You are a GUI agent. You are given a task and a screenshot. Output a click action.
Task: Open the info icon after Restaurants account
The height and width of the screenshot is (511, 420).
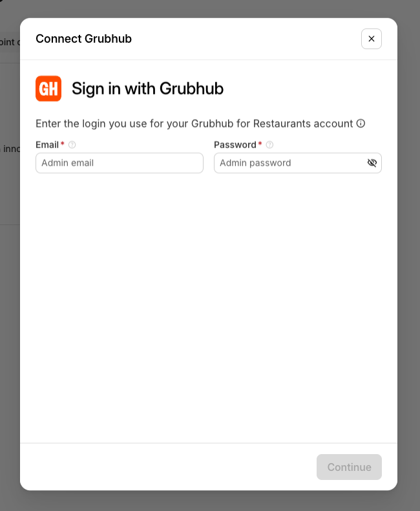[361, 124]
